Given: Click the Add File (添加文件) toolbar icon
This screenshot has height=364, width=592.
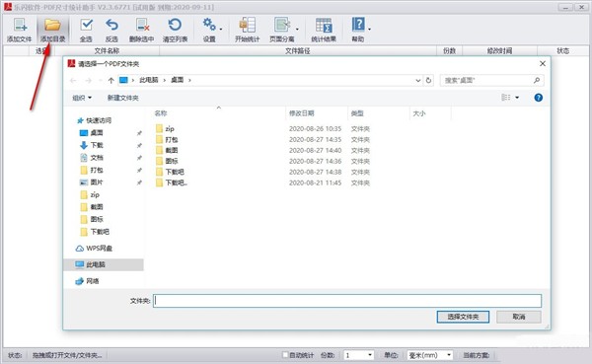Looking at the screenshot, I should point(20,26).
